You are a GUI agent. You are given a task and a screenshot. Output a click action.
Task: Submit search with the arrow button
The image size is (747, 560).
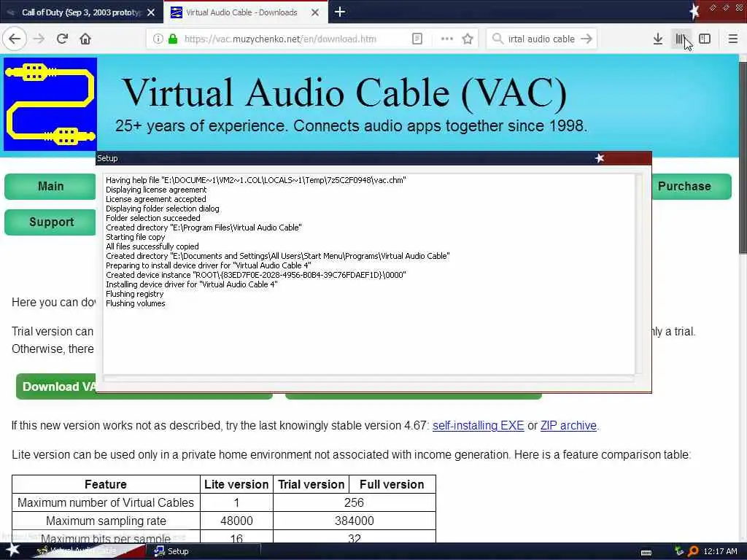tap(587, 39)
